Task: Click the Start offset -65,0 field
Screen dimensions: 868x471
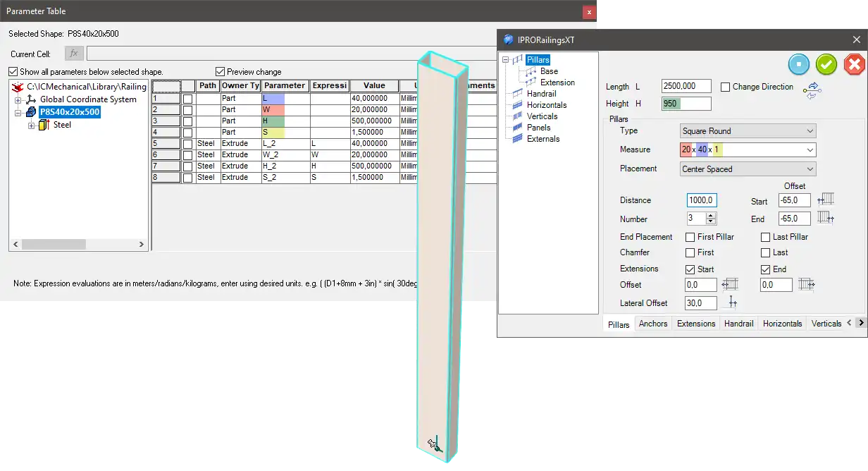Action: click(795, 200)
